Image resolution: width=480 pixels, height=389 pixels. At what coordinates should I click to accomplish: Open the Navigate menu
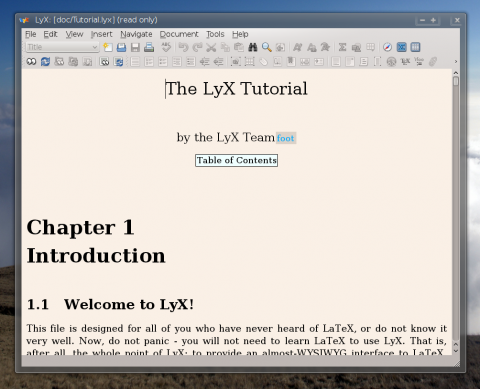pos(136,34)
